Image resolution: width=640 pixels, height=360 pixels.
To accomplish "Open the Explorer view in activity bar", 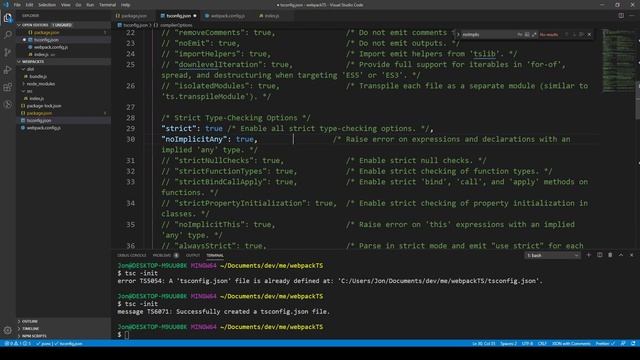I will point(8,18).
